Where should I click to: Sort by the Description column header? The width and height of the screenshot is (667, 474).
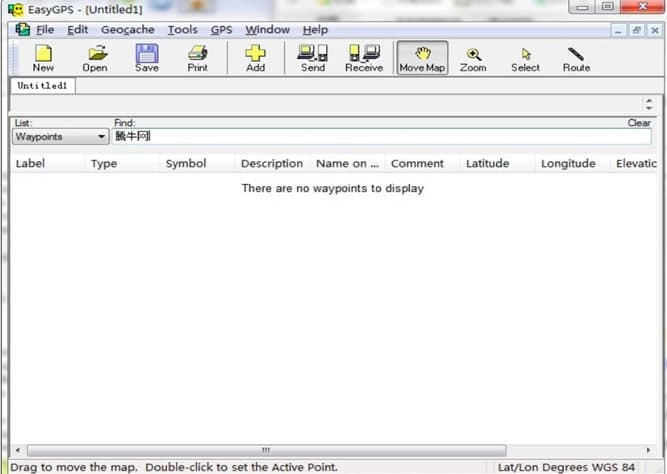click(x=272, y=163)
